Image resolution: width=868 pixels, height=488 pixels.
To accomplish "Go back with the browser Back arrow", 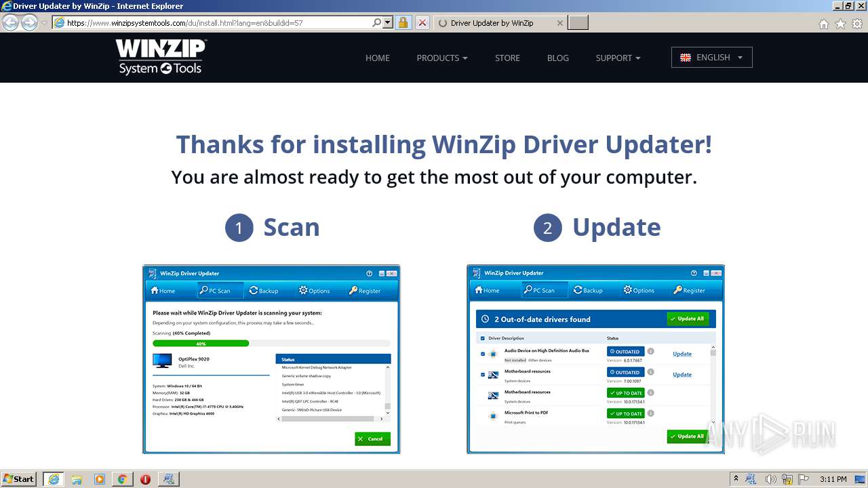I will tap(10, 22).
